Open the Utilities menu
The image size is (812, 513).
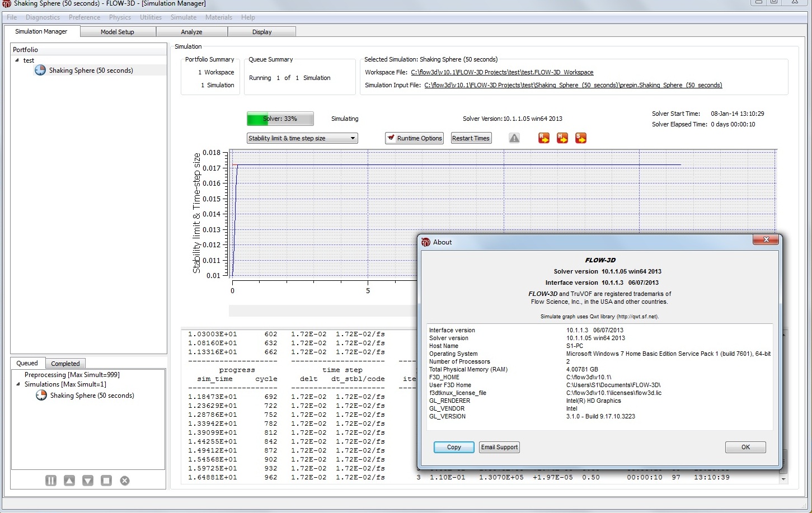pyautogui.click(x=151, y=17)
